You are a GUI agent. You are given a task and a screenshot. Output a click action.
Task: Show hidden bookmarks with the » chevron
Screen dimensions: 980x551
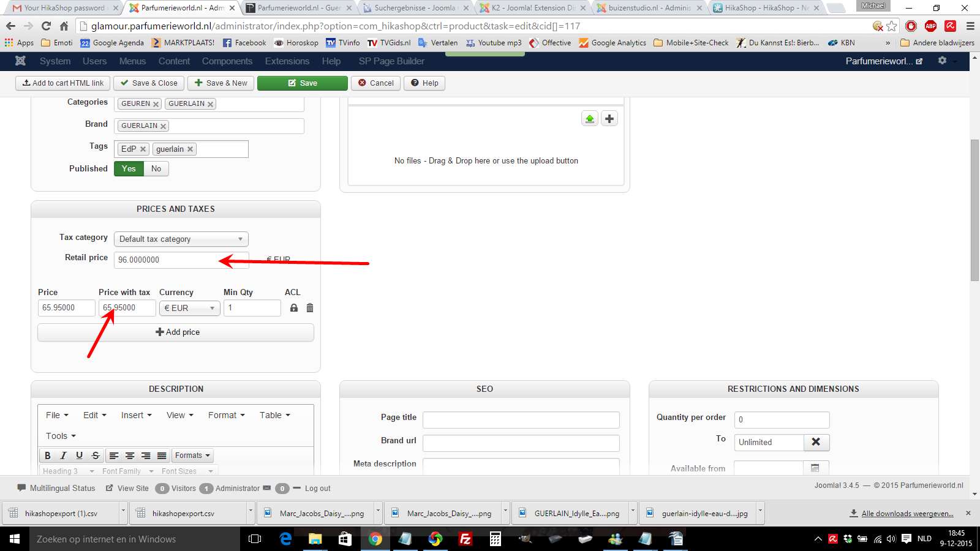[x=888, y=43]
